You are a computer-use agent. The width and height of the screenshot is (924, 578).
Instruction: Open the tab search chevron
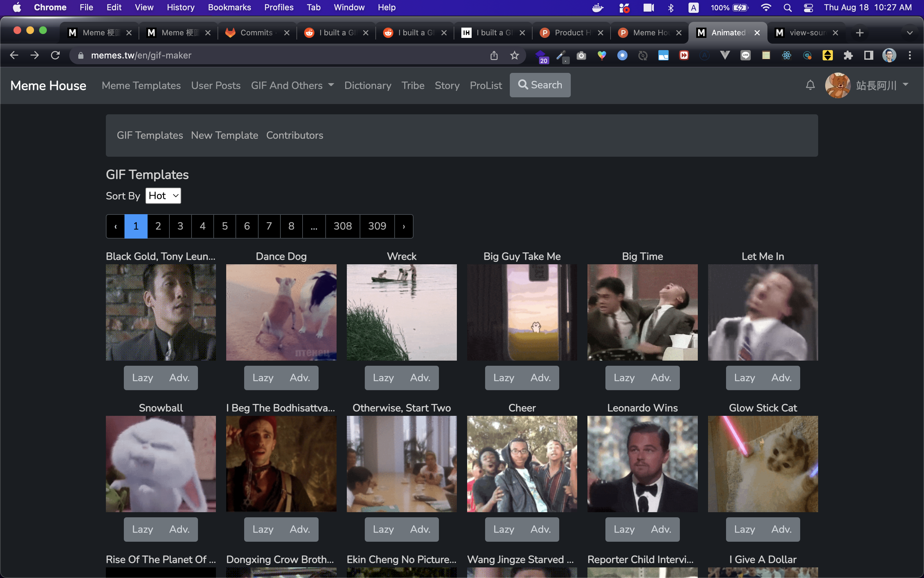910,33
